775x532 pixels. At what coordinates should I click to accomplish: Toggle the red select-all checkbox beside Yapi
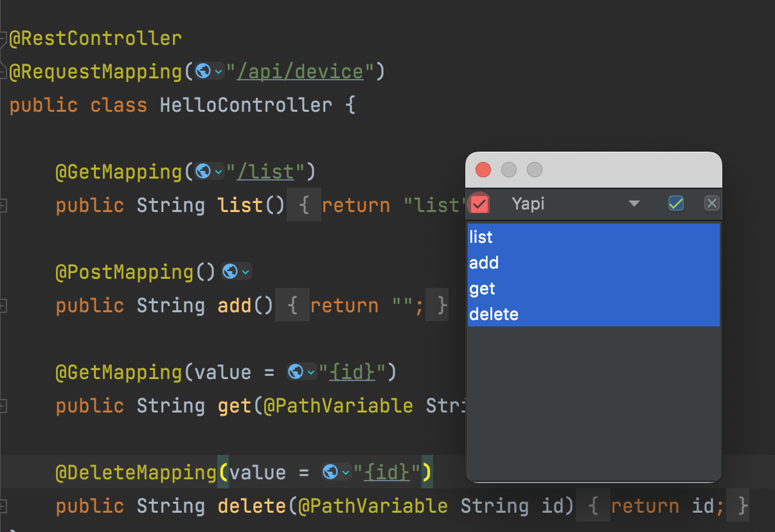click(479, 204)
